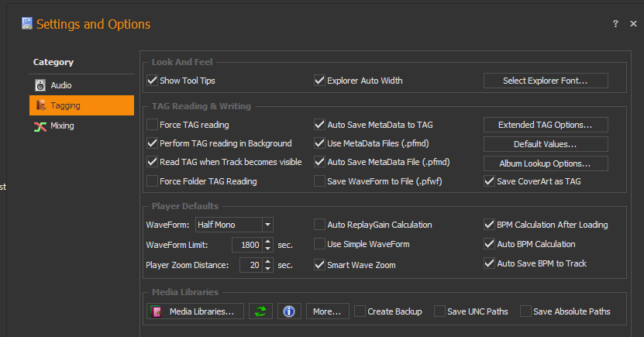Disable Smart Wave Zoom

(319, 265)
